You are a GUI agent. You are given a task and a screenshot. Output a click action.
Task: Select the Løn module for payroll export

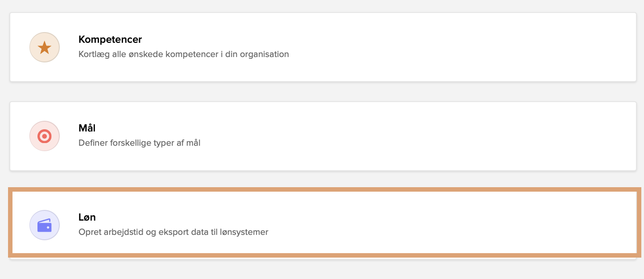tap(322, 222)
